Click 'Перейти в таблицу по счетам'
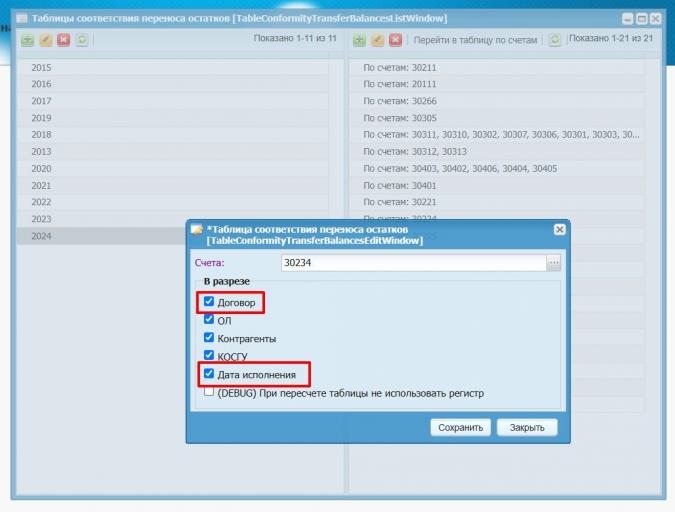Image resolution: width=675 pixels, height=512 pixels. click(475, 40)
